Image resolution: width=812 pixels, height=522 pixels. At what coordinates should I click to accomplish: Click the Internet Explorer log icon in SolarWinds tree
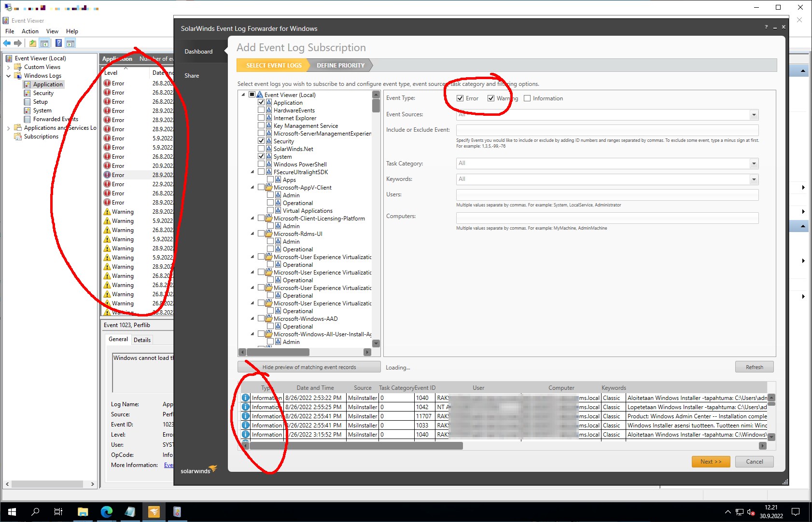pos(269,118)
